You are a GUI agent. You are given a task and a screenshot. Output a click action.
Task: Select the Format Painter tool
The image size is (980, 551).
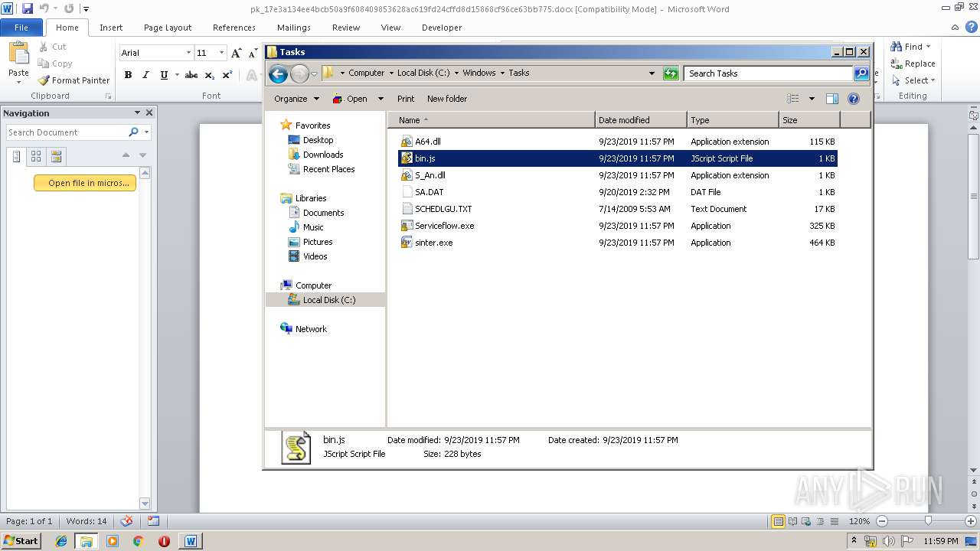click(x=74, y=80)
